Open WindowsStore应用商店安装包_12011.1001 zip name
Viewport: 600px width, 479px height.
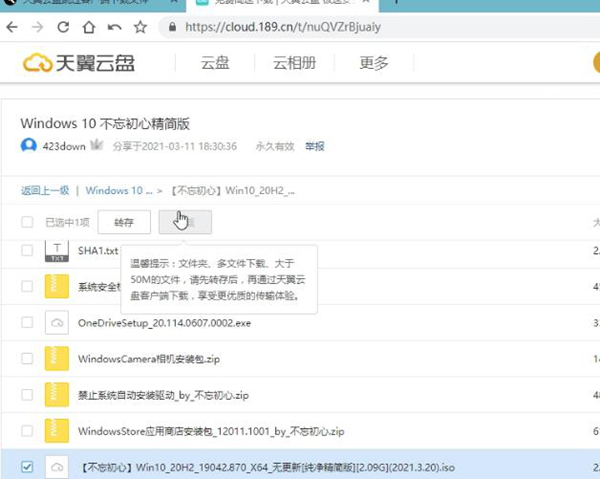[x=211, y=431]
